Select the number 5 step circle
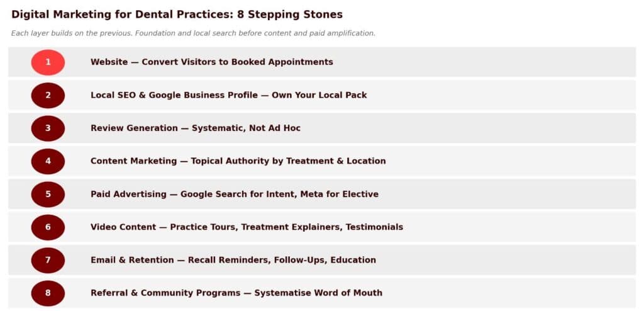 [x=48, y=194]
